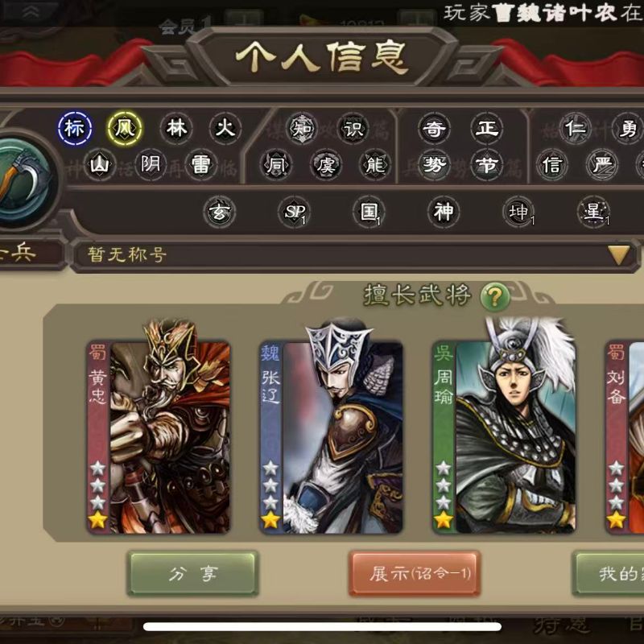The width and height of the screenshot is (644, 644).
Task: Tap the 神 badge icon
Action: click(x=444, y=212)
